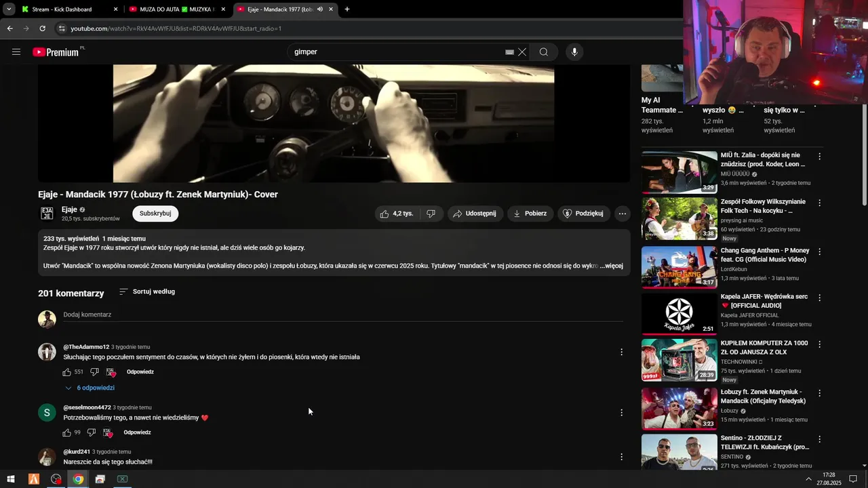The image size is (868, 488).
Task: Open menu for Chang Gang Anthem video
Action: [x=819, y=252]
